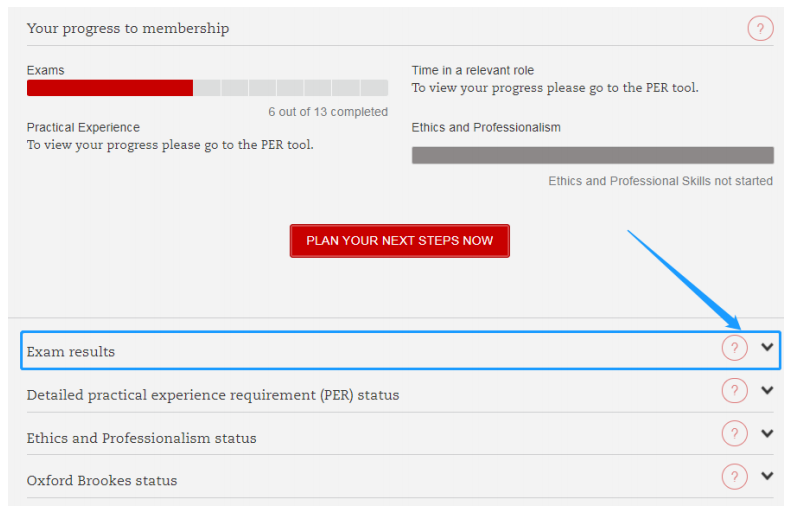Click help icon for Detailed practical experience requirement
Viewport: 790px width, 512px height.
click(x=734, y=391)
